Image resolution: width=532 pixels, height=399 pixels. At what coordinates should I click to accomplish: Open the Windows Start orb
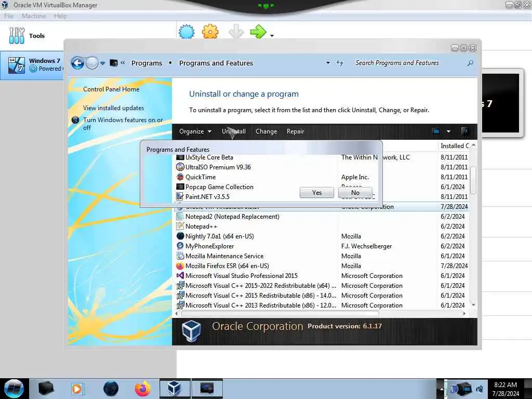tap(14, 389)
